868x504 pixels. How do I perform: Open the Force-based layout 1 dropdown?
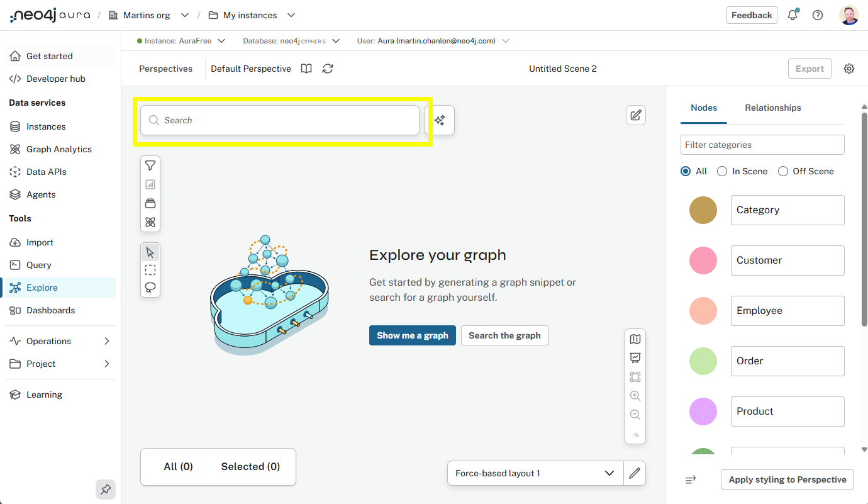(x=535, y=473)
